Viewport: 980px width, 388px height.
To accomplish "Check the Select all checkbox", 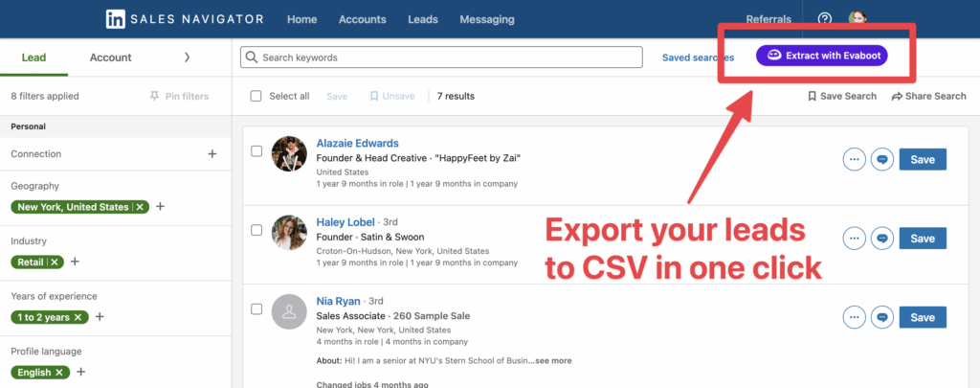I will 256,97.
